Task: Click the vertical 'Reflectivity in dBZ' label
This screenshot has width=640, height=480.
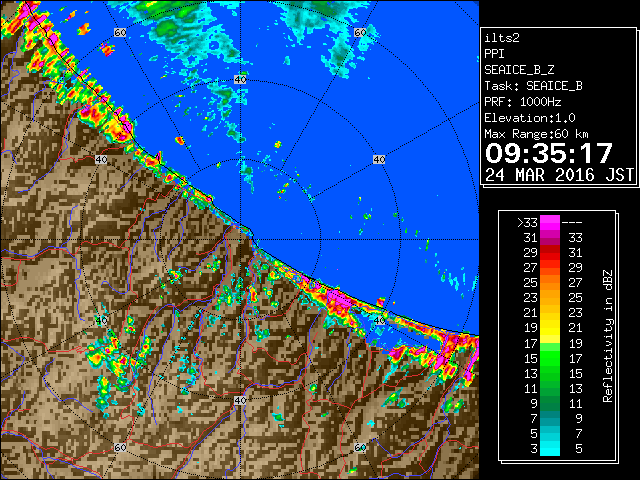Action: (608, 336)
